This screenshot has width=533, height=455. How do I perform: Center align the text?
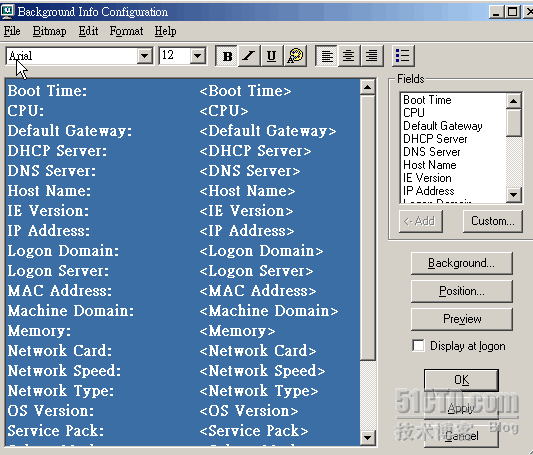pos(349,56)
